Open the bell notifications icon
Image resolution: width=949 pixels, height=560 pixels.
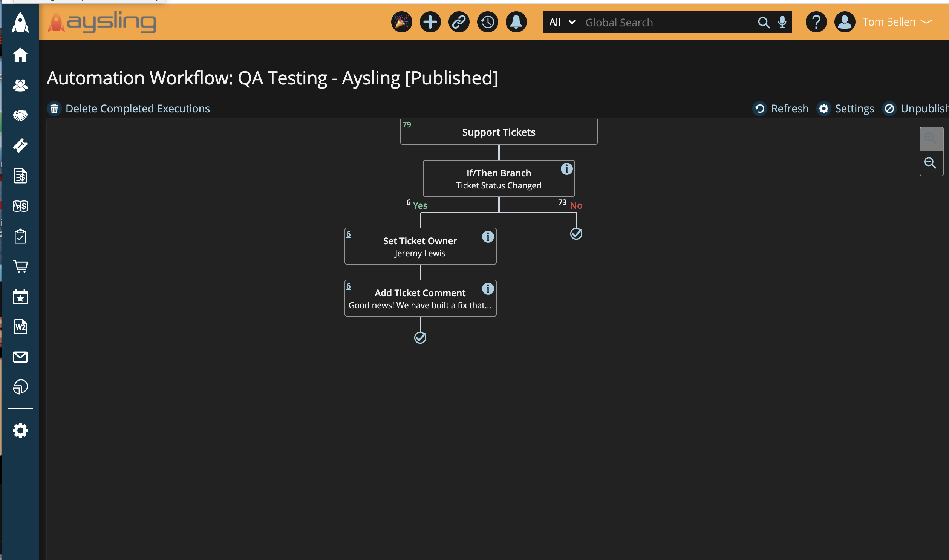pyautogui.click(x=516, y=22)
